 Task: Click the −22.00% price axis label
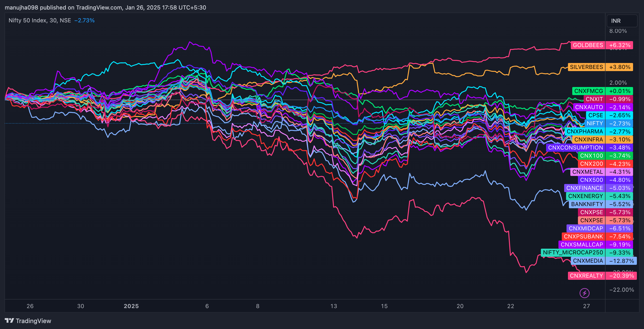pos(621,290)
